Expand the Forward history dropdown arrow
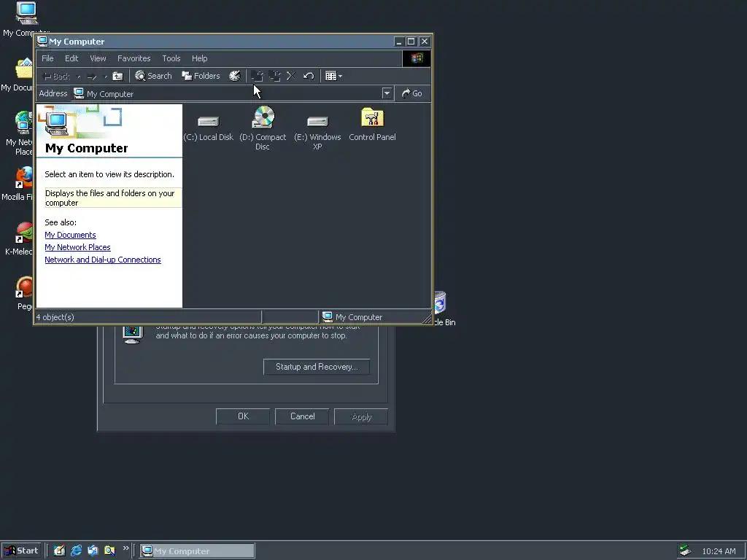 point(105,76)
